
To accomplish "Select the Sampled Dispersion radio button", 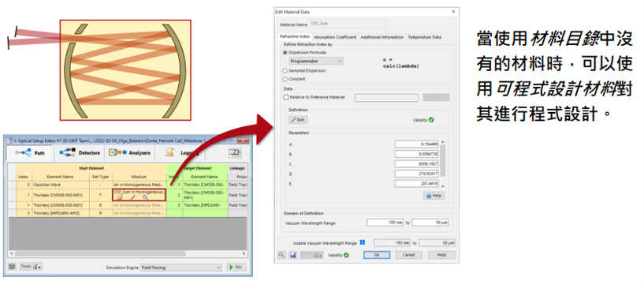I will point(285,71).
